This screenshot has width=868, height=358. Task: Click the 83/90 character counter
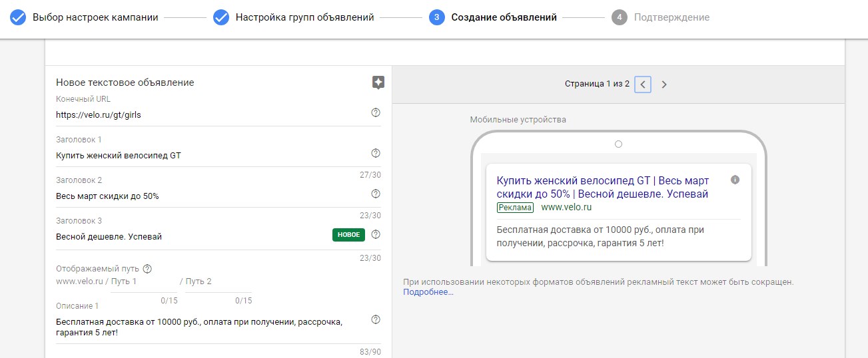tap(370, 353)
